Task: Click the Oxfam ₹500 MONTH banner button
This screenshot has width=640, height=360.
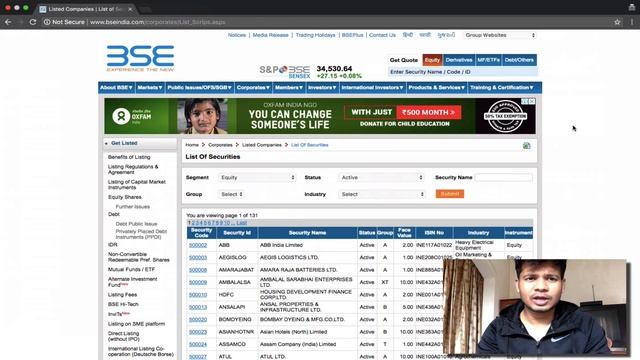Action: click(x=428, y=112)
